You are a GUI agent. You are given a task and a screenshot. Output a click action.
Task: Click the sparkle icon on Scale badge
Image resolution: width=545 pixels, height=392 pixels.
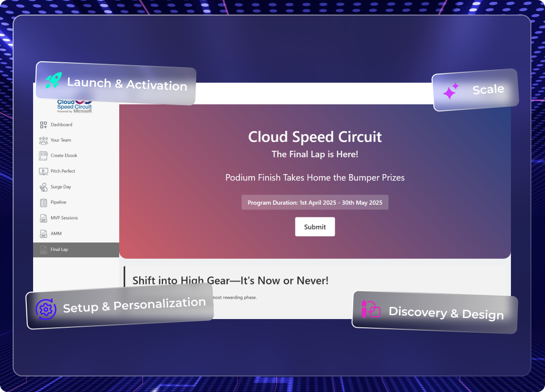click(451, 91)
